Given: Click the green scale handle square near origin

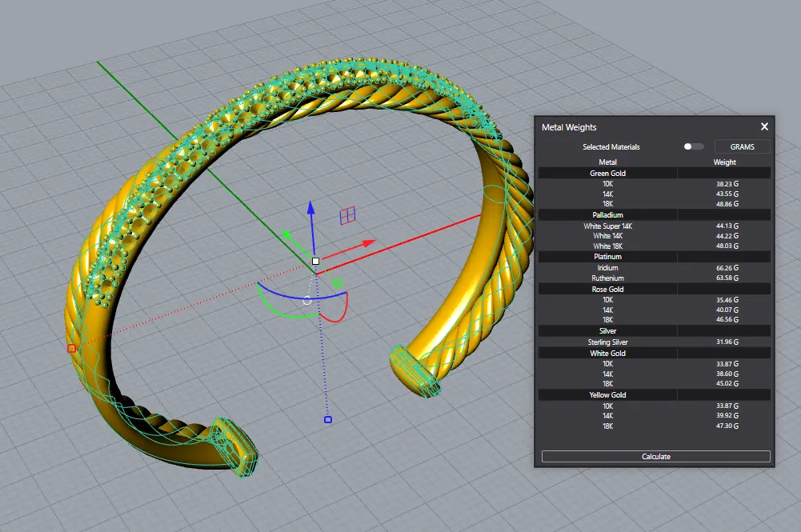Looking at the screenshot, I should pos(337,283).
